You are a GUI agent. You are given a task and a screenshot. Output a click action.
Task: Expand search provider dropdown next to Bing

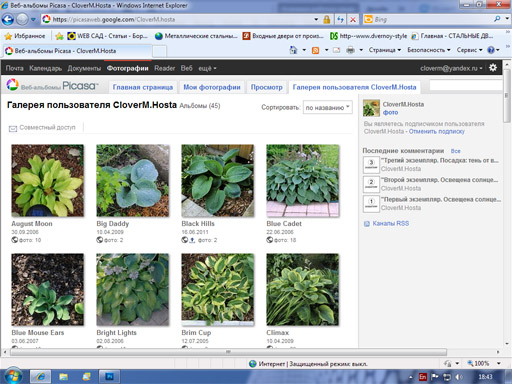(x=507, y=19)
